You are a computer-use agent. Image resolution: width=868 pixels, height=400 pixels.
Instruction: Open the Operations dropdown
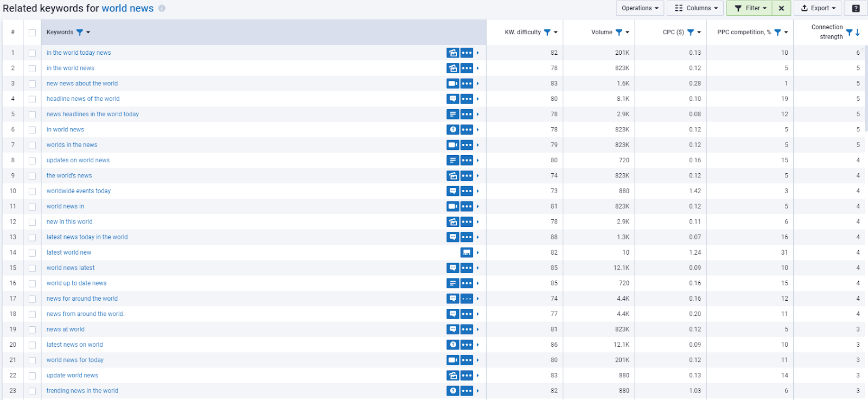pyautogui.click(x=640, y=8)
